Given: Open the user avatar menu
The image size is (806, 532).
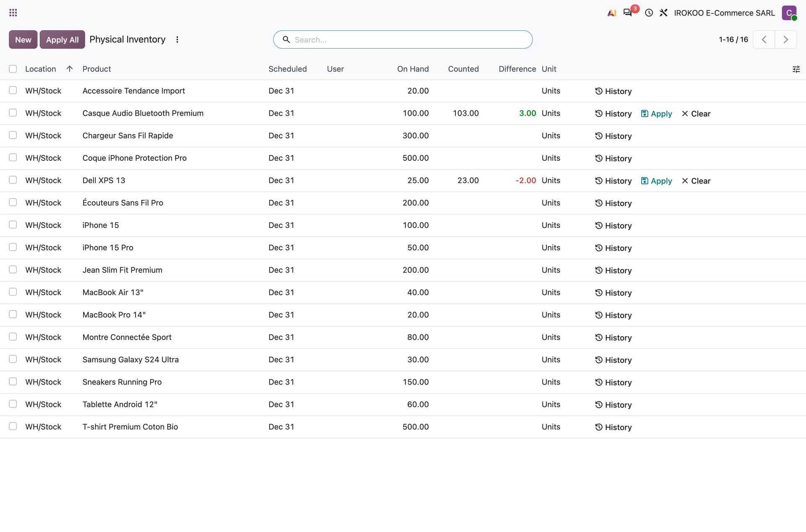Looking at the screenshot, I should point(789,13).
